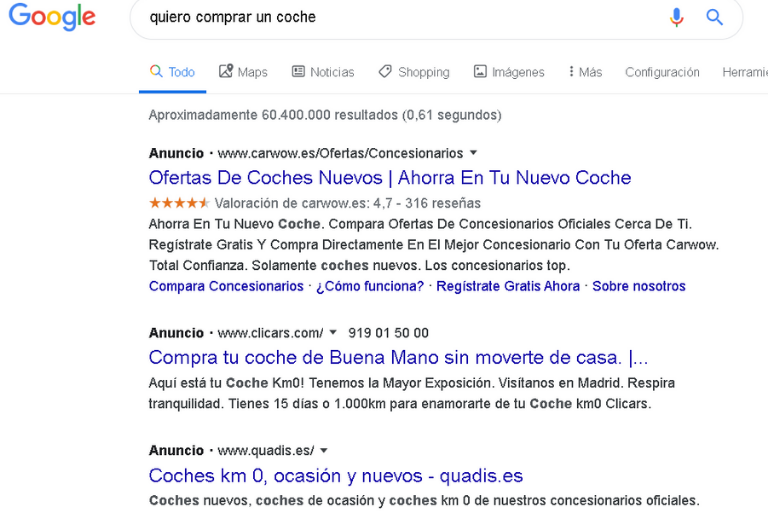
Task: Switch to the Imágenes tab
Action: click(509, 72)
